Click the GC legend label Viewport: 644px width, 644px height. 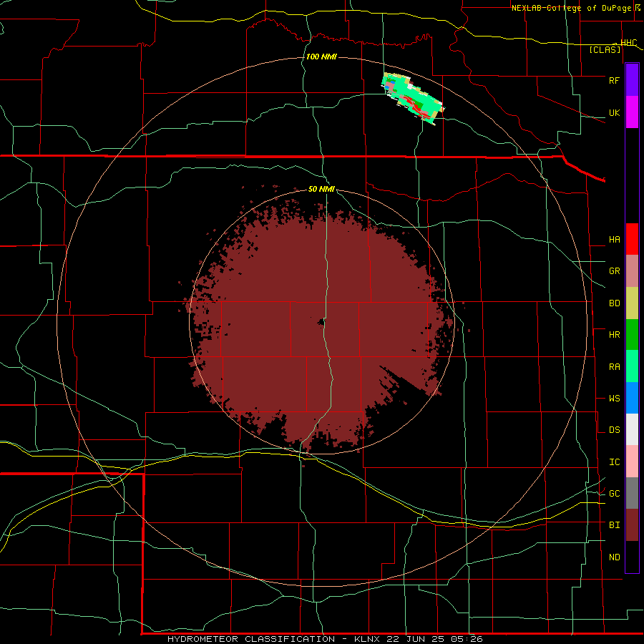pos(614,494)
